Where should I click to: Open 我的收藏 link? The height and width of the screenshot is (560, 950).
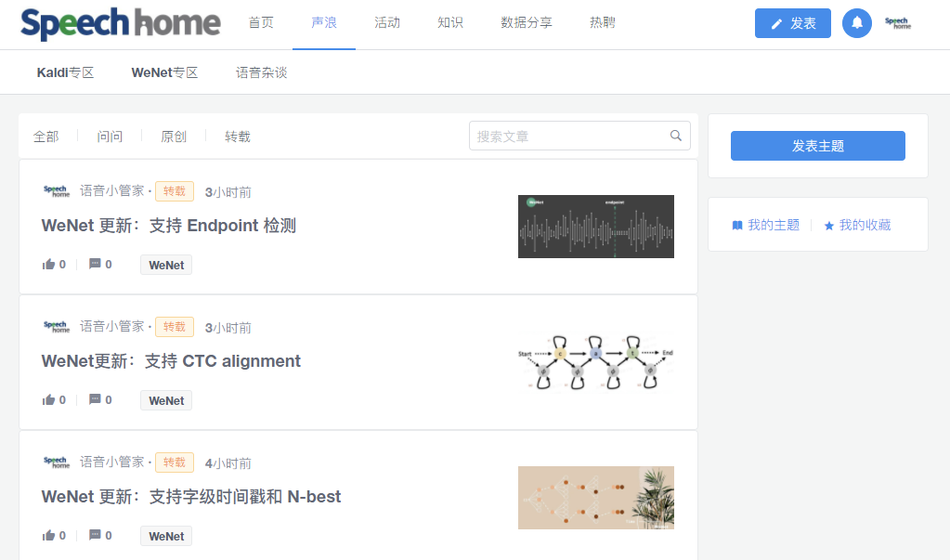(857, 226)
